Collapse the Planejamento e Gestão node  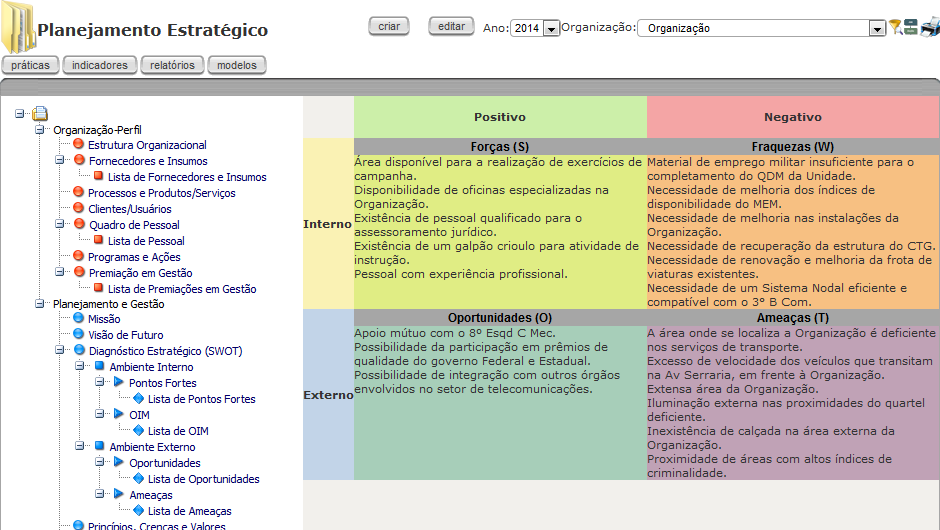(40, 303)
